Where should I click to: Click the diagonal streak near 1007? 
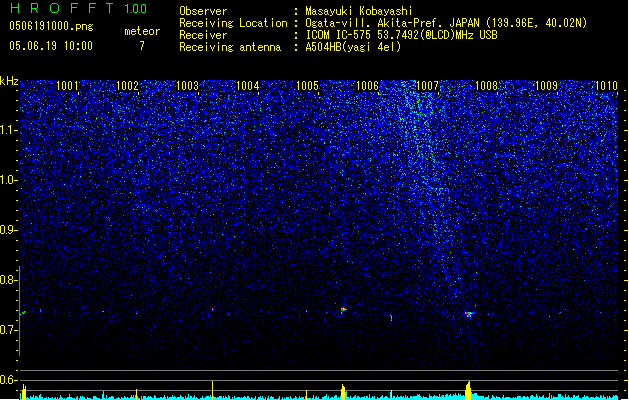[431, 189]
